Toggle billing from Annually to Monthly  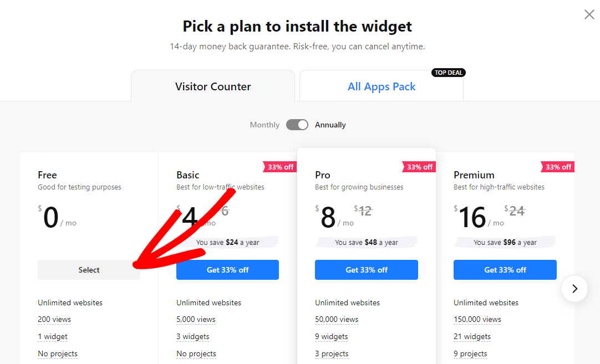click(297, 125)
